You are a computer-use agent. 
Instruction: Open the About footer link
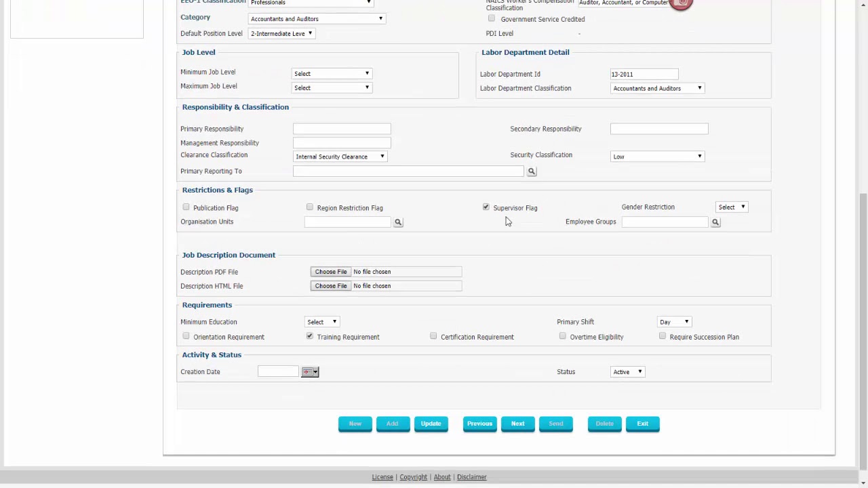point(442,477)
